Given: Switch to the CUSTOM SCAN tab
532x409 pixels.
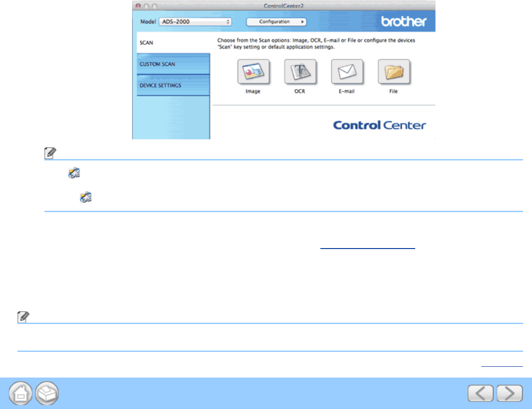Looking at the screenshot, I should (x=173, y=64).
